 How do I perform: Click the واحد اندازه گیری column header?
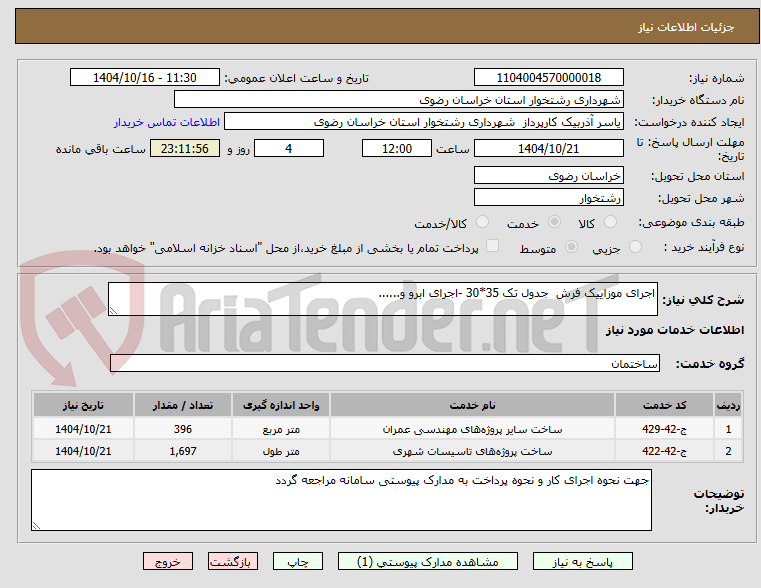point(281,405)
